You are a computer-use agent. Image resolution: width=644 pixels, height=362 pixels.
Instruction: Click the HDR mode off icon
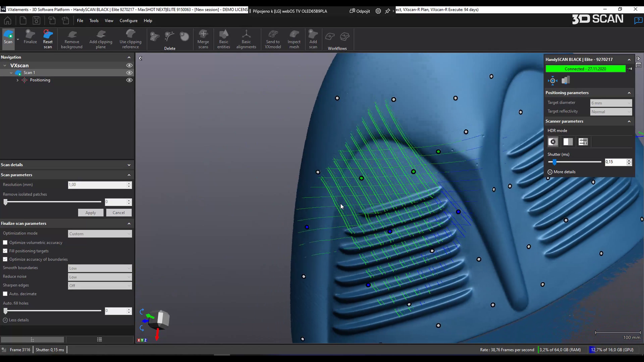553,142
